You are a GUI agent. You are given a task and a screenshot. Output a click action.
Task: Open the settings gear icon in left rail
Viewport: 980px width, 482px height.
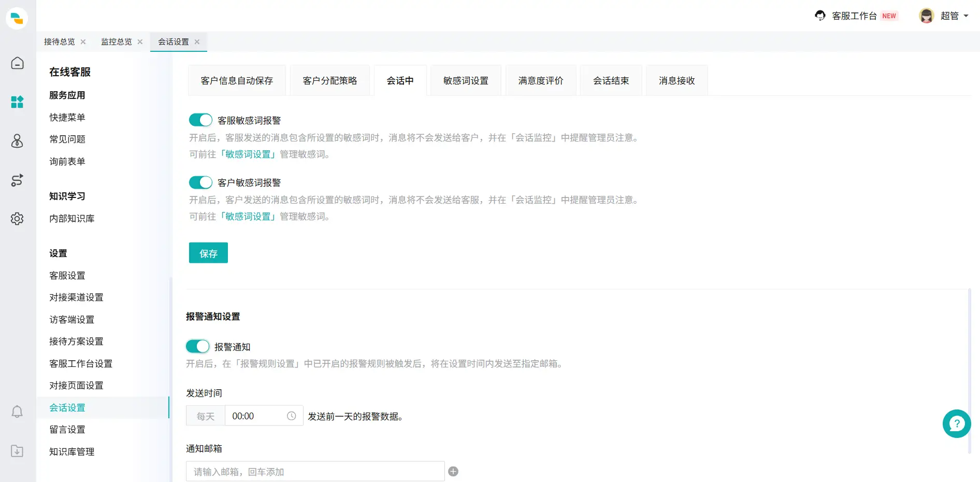point(17,219)
